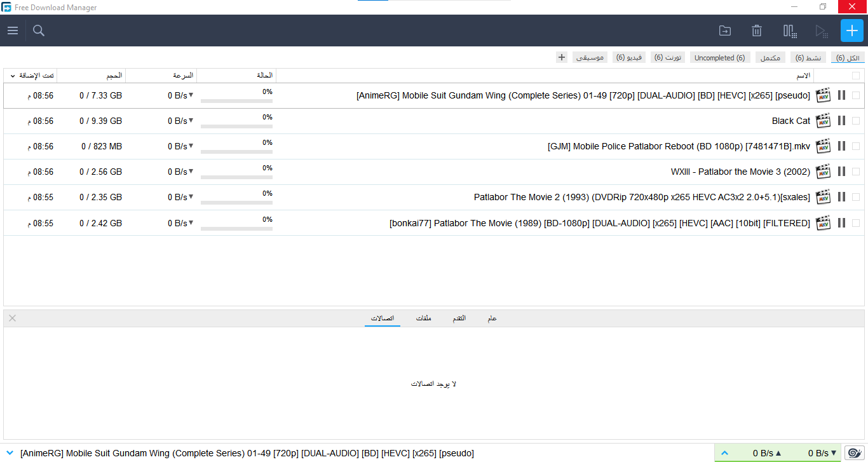Select the نشط (6) filter tab
The width and height of the screenshot is (868, 462).
click(x=808, y=58)
